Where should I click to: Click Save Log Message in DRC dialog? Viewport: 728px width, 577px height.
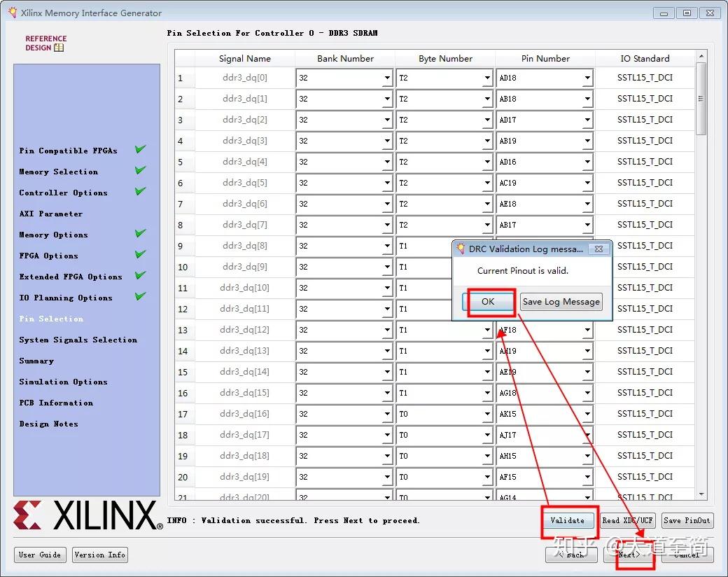pyautogui.click(x=561, y=301)
